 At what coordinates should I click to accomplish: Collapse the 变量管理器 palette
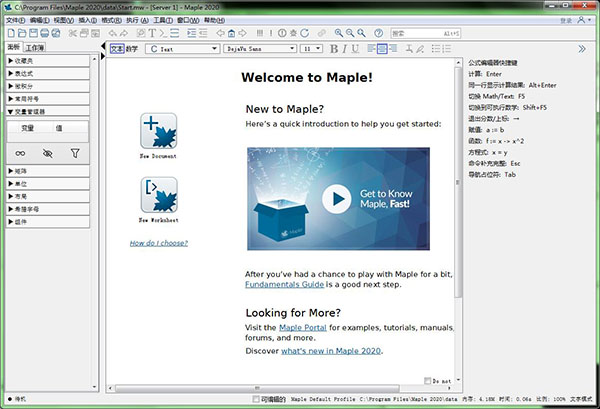click(48, 111)
